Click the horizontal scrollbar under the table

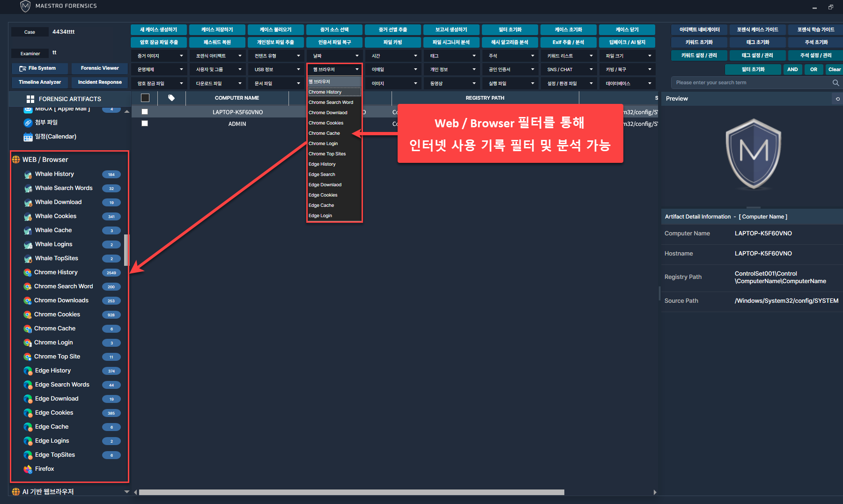point(351,492)
